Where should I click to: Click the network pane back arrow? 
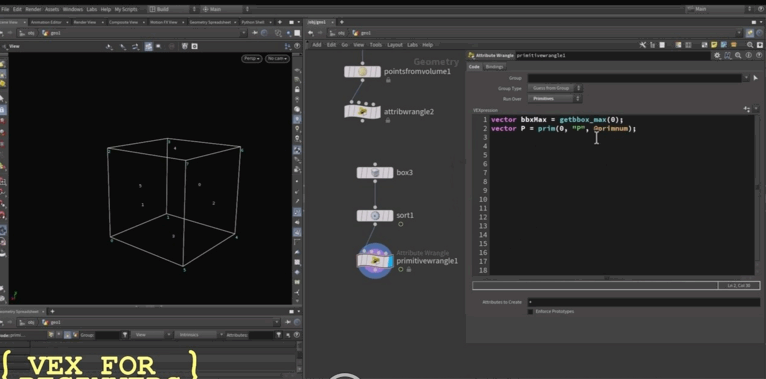pyautogui.click(x=311, y=33)
